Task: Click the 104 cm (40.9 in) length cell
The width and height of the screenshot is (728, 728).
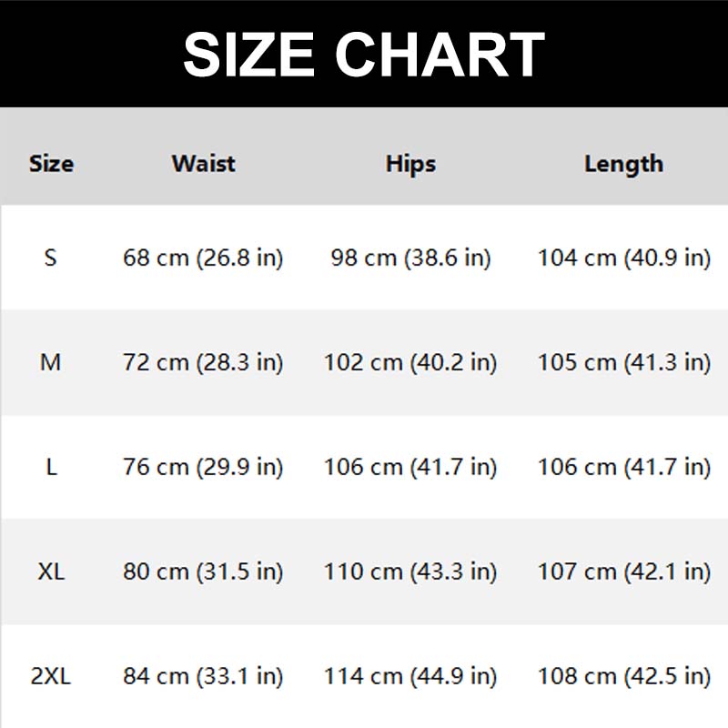Action: tap(623, 258)
